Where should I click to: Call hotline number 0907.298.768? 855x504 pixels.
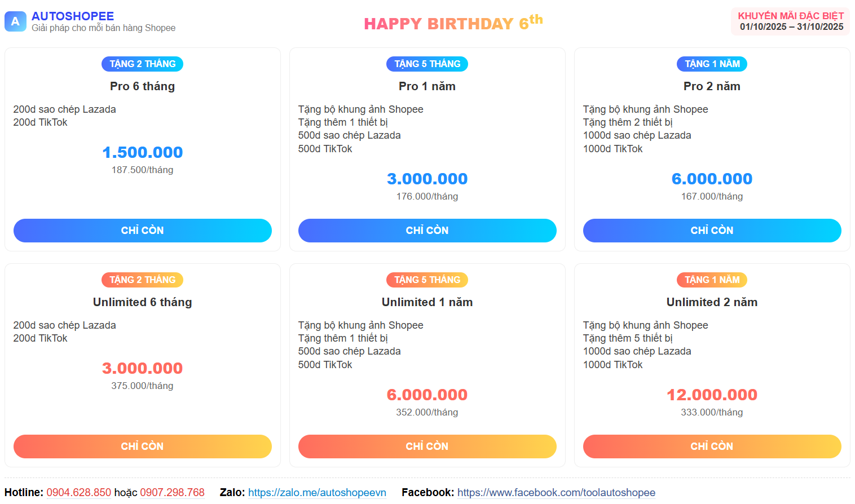[172, 493]
